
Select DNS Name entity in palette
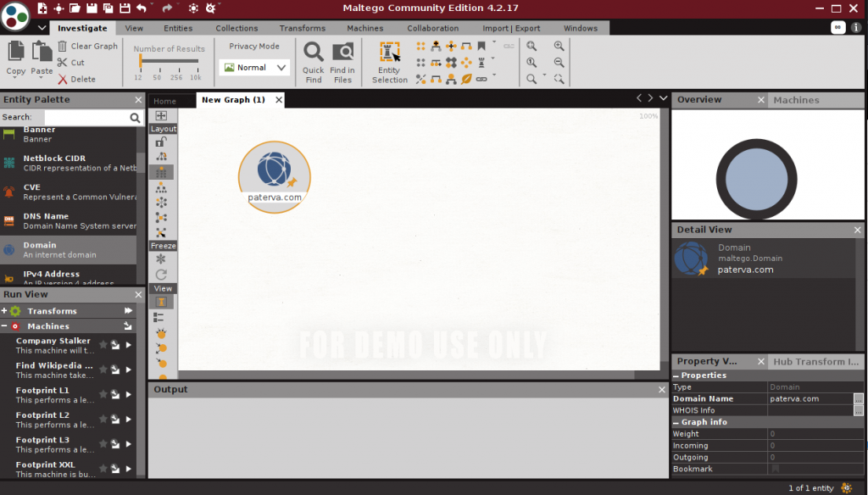pos(69,221)
